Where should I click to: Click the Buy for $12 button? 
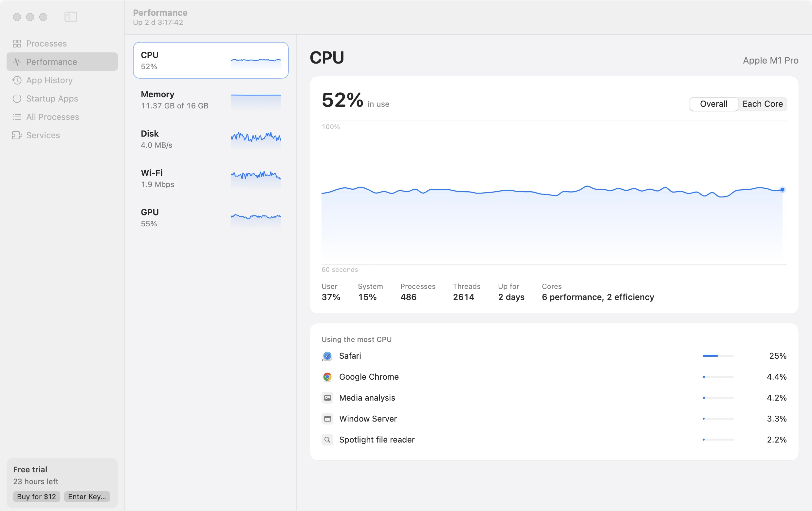coord(36,496)
